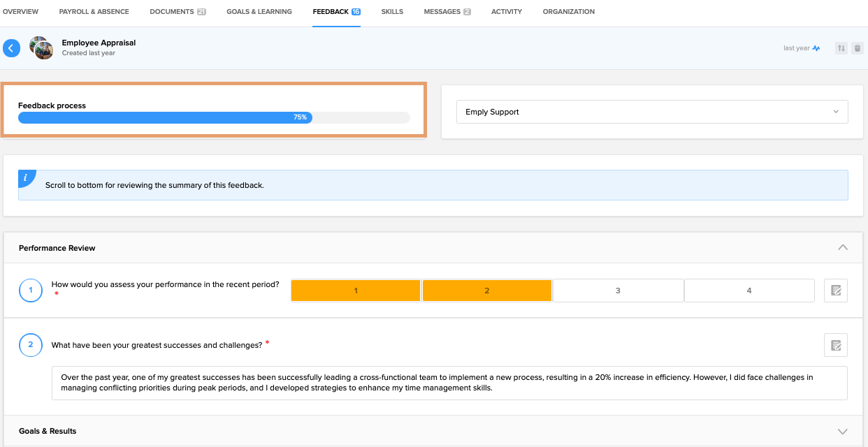Open the Organization tab

568,12
